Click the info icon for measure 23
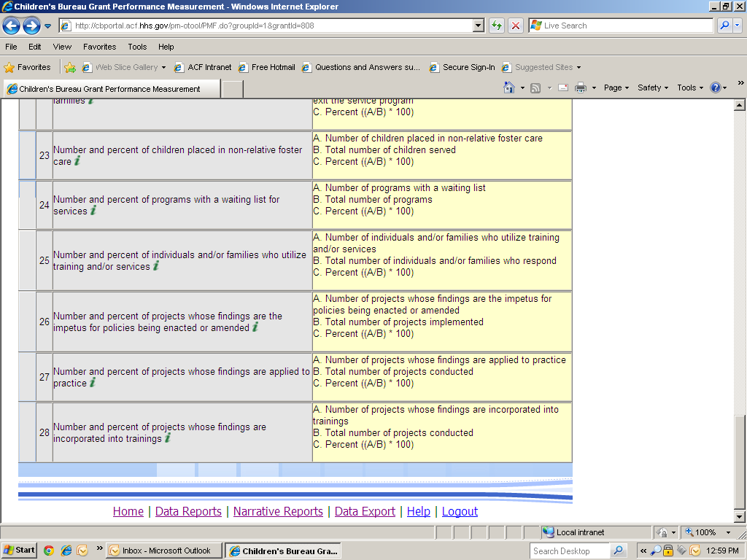The height and width of the screenshot is (560, 747). 77,161
